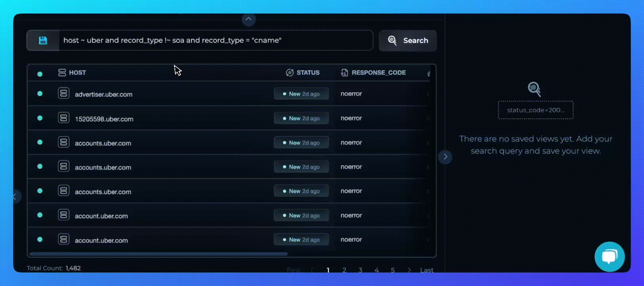
Task: Click the HOST column header server icon
Action: point(62,73)
